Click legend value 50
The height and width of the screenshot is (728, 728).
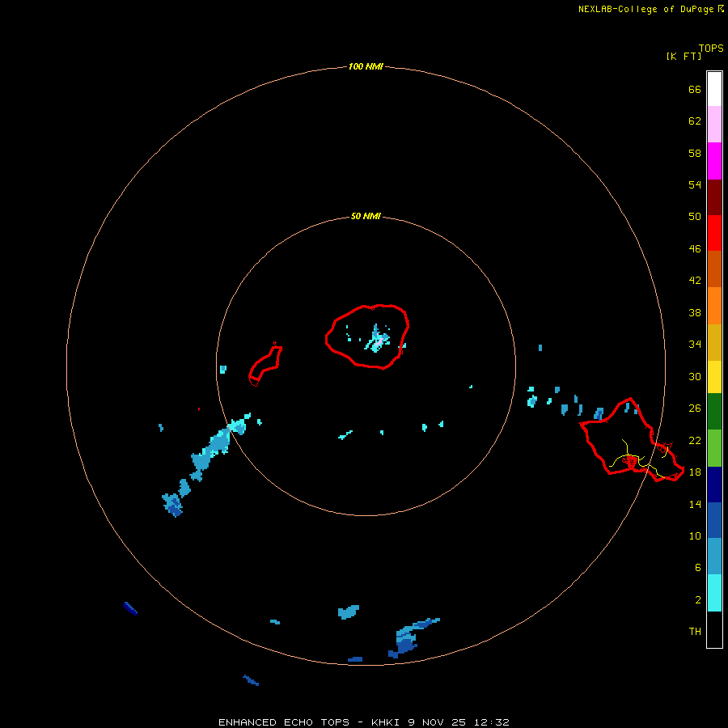point(695,216)
